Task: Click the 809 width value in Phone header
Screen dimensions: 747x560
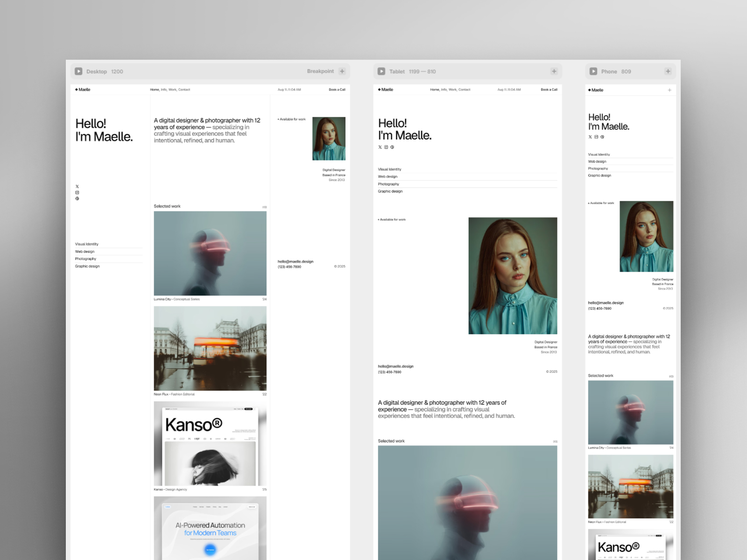Action: click(x=626, y=71)
